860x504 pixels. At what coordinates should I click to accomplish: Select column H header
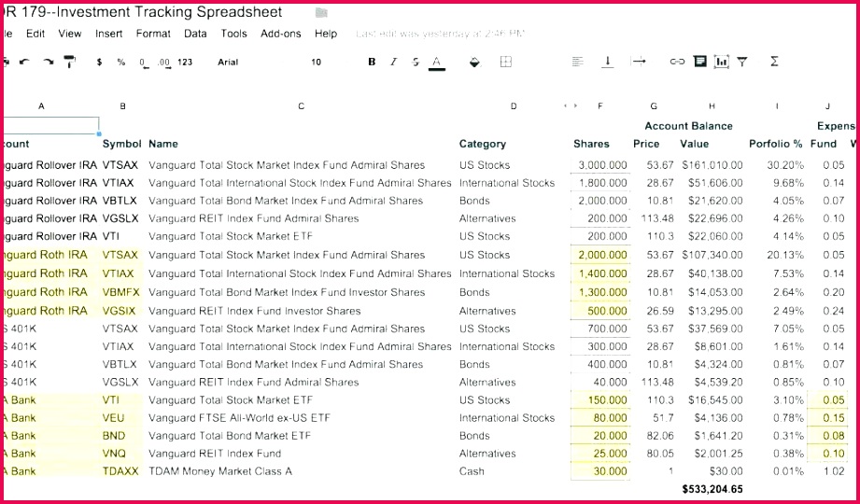(712, 106)
